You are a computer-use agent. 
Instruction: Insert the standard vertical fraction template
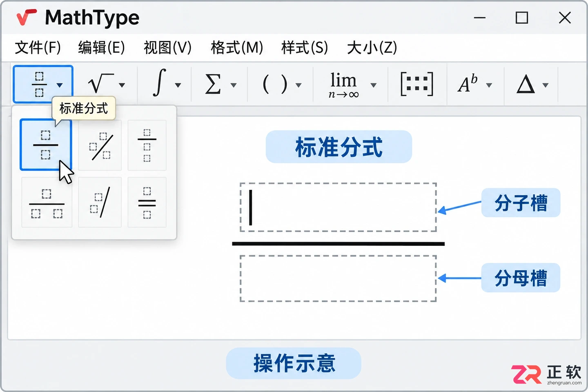click(x=46, y=145)
